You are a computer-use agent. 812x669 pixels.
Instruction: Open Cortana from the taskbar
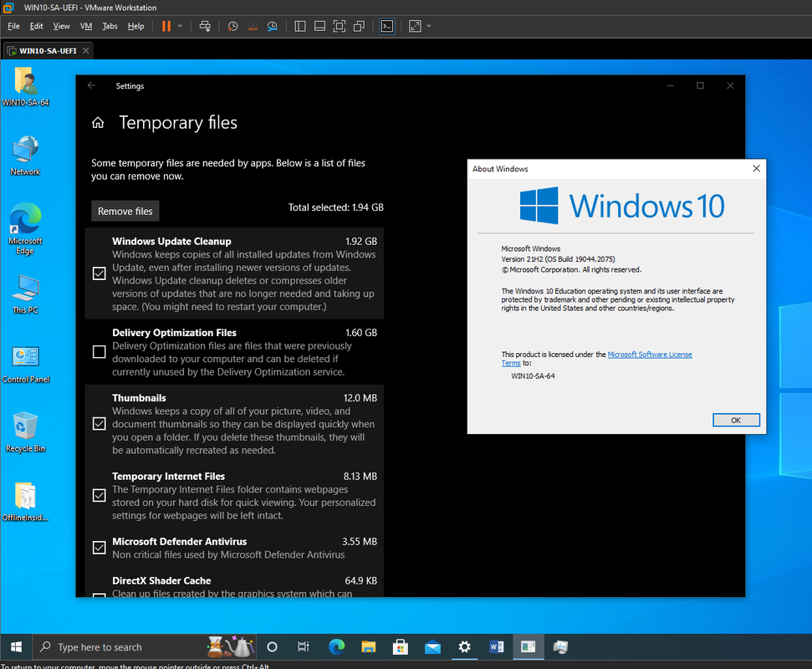point(272,646)
